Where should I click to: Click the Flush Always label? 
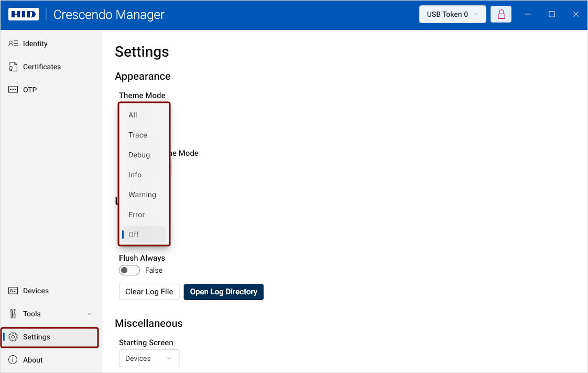(141, 258)
